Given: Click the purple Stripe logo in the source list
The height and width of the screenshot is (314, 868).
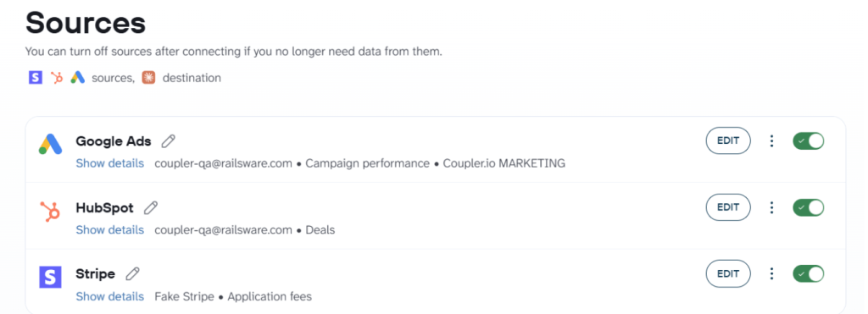Looking at the screenshot, I should [50, 277].
